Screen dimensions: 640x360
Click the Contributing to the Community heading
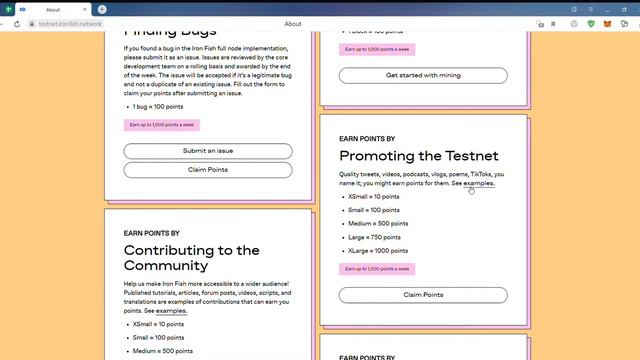click(191, 258)
